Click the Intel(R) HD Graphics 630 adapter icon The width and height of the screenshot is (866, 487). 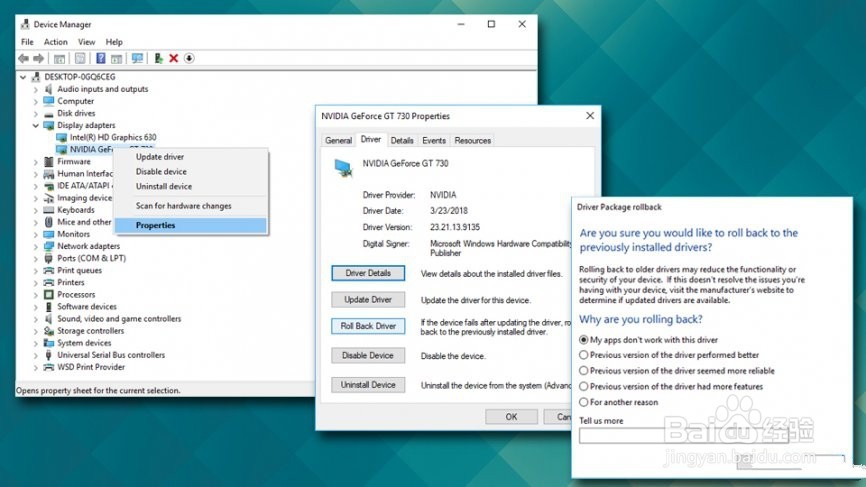coord(61,137)
